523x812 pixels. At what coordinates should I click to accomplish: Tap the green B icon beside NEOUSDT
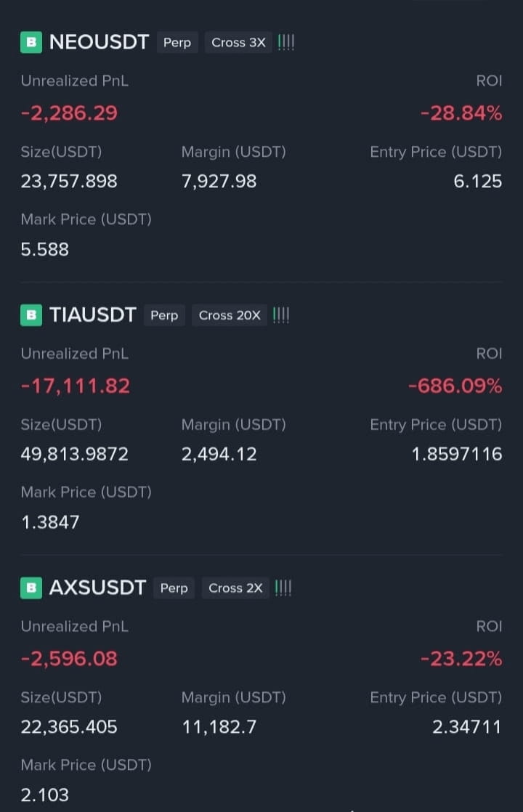pos(31,42)
